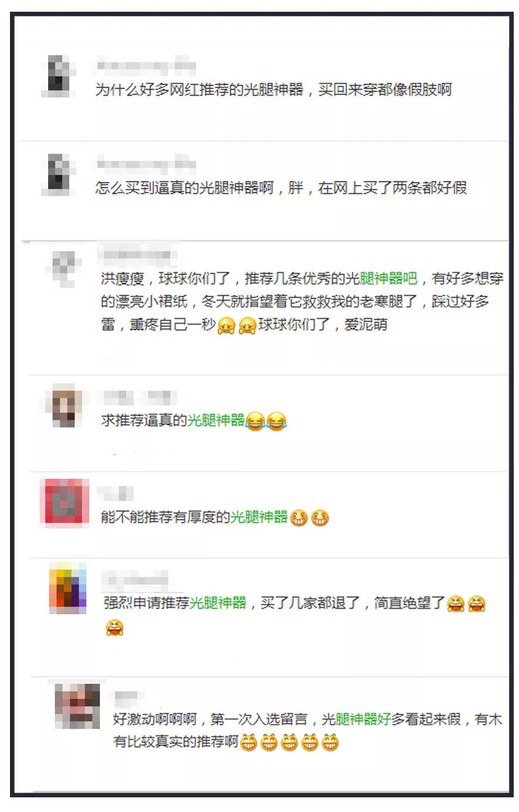
Task: Click green 光腿神器吧 link in the third comment
Action: pyautogui.click(x=388, y=278)
